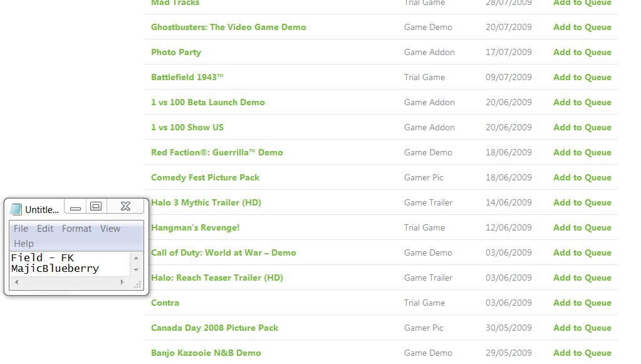Add Canada Day 2008 Picture Pack to queue
The image size is (641, 364).
pos(582,328)
